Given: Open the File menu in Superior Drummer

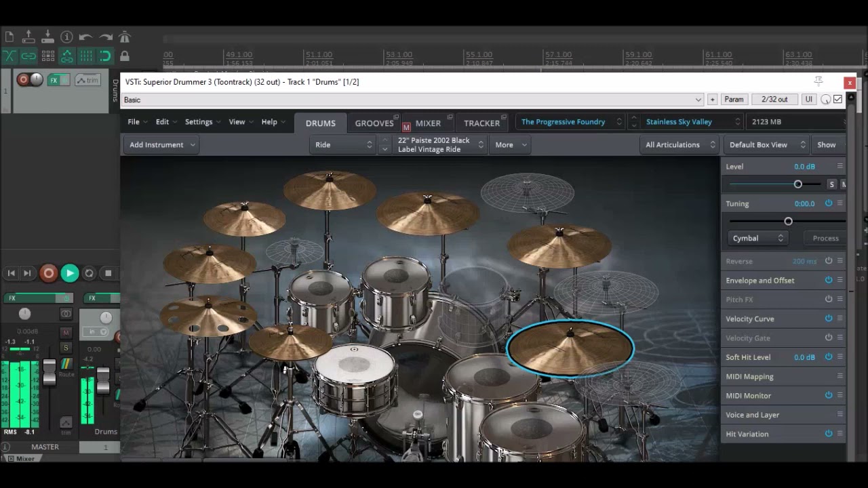Looking at the screenshot, I should click(136, 122).
